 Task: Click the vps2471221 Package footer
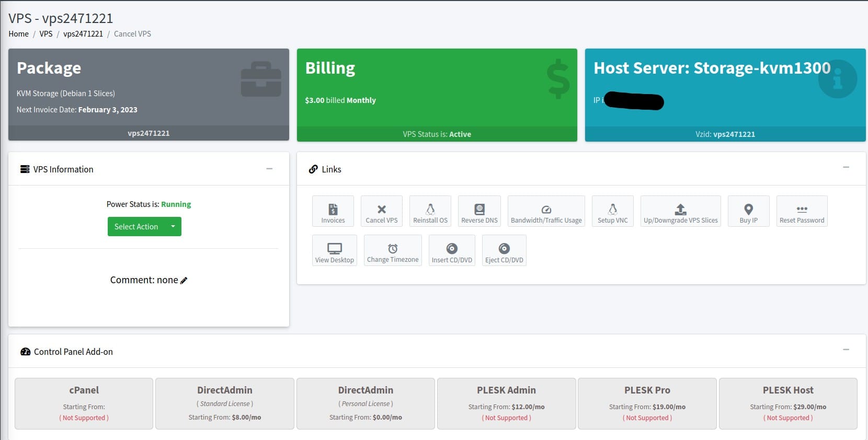(x=149, y=133)
